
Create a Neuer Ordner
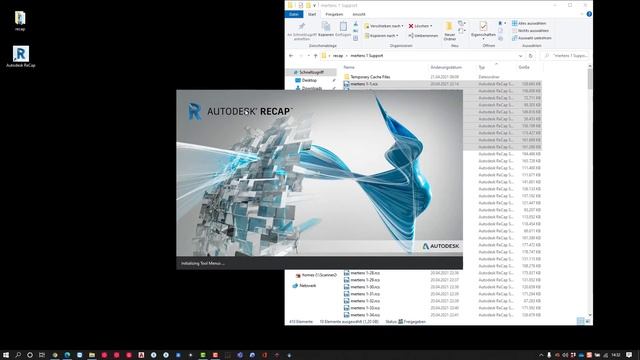(449, 31)
